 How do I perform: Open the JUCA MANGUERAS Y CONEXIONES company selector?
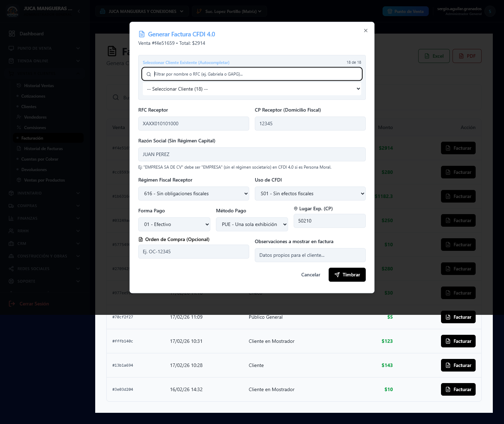pos(142,12)
